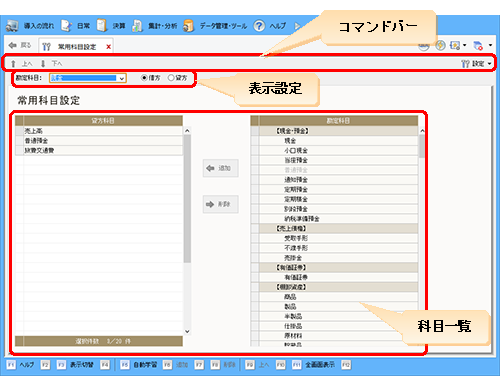
Task: Click the 貸方科目 column header
Action: tap(103, 121)
